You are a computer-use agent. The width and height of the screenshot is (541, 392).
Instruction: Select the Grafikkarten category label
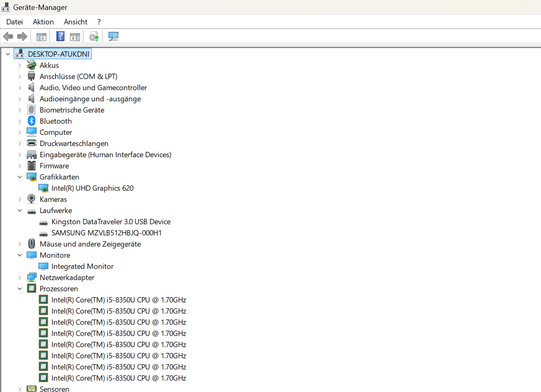(60, 177)
